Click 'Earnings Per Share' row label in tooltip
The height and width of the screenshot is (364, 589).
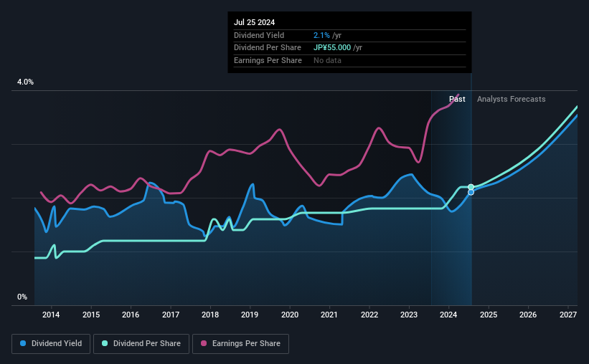(268, 60)
